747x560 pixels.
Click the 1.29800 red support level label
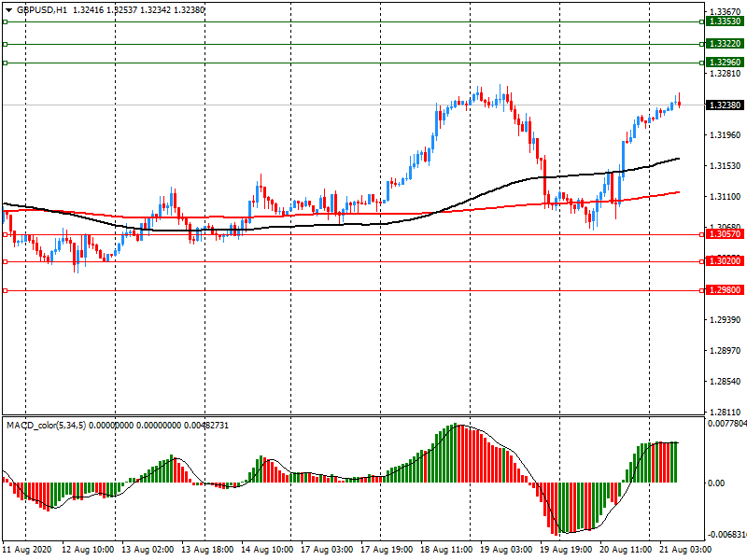point(725,290)
